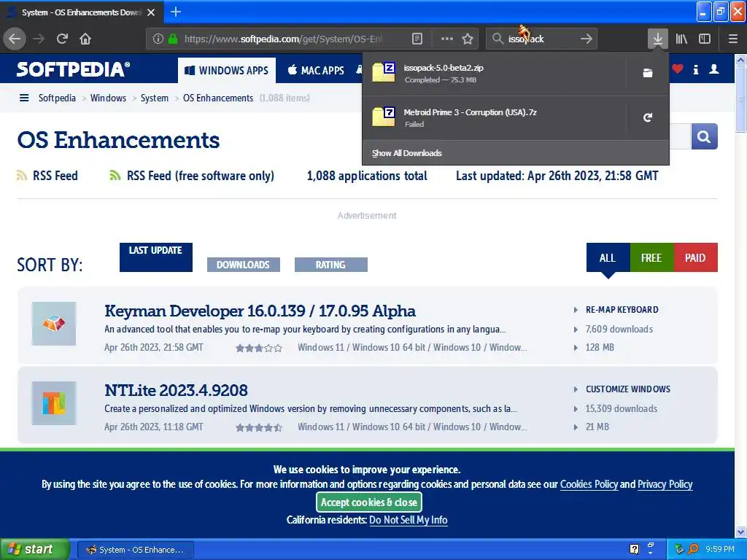Open OS Enhancements breadcrumb link
Screen dimensions: 747x560
(218, 98)
